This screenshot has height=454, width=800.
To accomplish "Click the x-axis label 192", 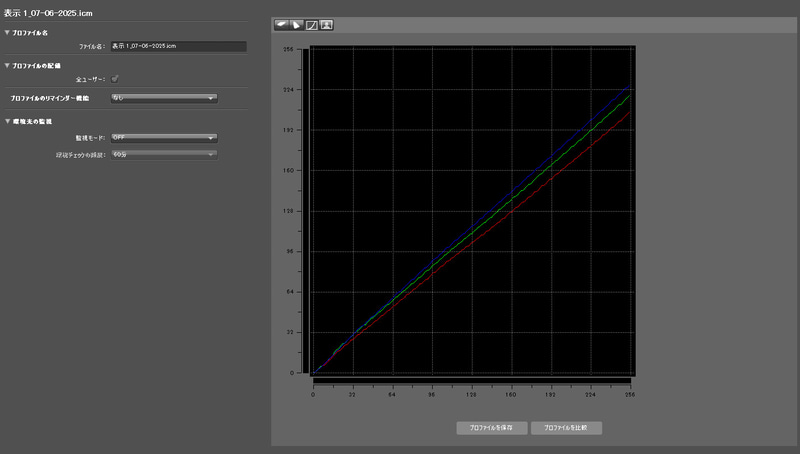I will click(x=550, y=395).
